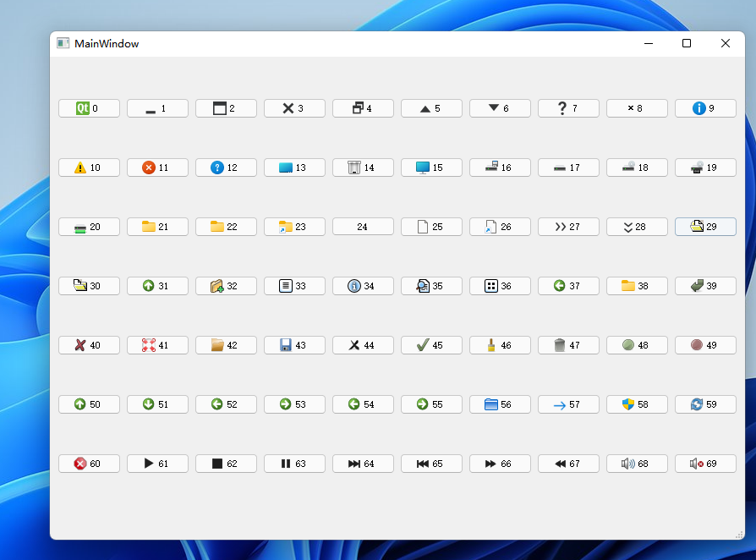Click the blank button labeled 24
Viewport: 756px width, 560px height.
363,226
